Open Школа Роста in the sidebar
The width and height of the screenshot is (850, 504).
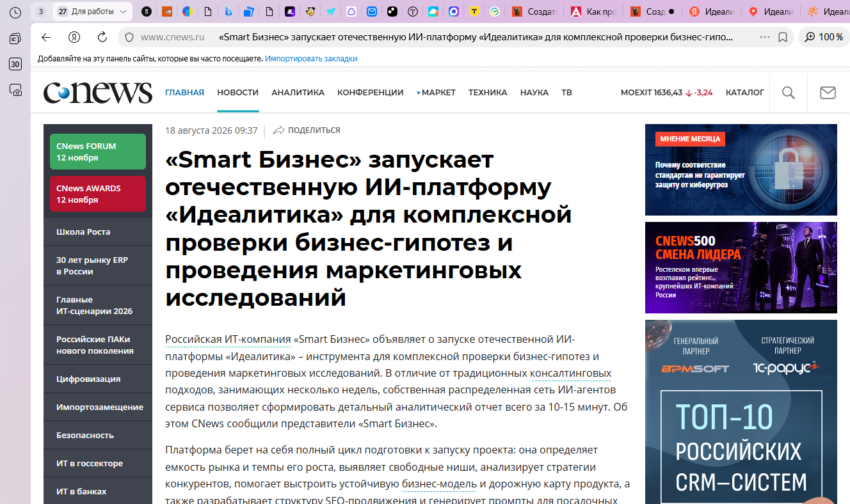pyautogui.click(x=98, y=232)
